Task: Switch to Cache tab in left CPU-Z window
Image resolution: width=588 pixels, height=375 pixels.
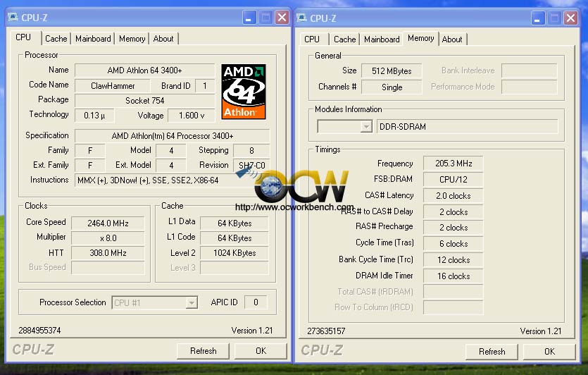Action: 56,39
